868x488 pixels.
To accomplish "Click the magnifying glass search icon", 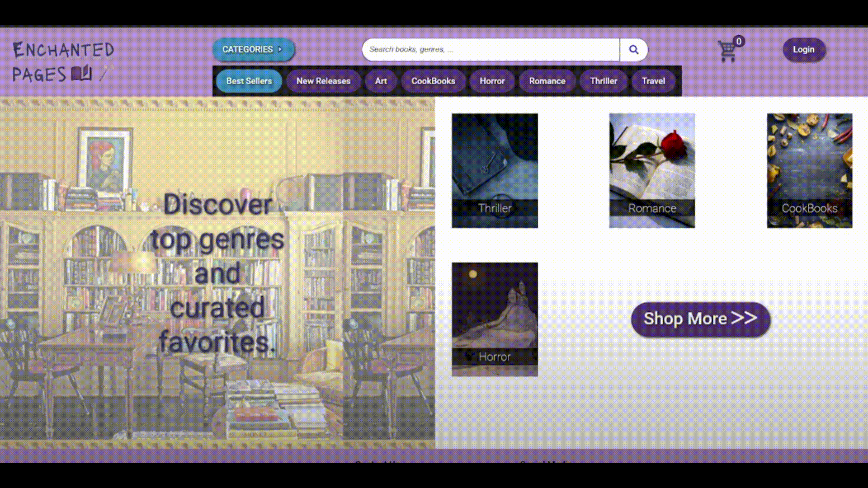I will 633,50.
